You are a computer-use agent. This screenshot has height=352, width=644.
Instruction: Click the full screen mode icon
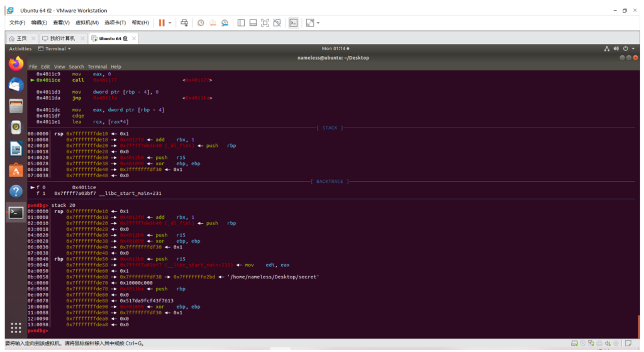[x=265, y=23]
